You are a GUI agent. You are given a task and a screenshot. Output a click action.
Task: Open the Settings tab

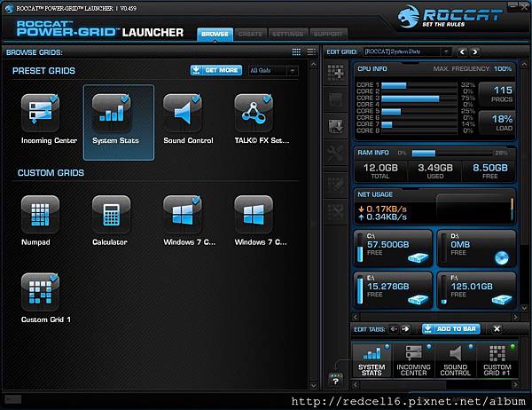point(288,34)
